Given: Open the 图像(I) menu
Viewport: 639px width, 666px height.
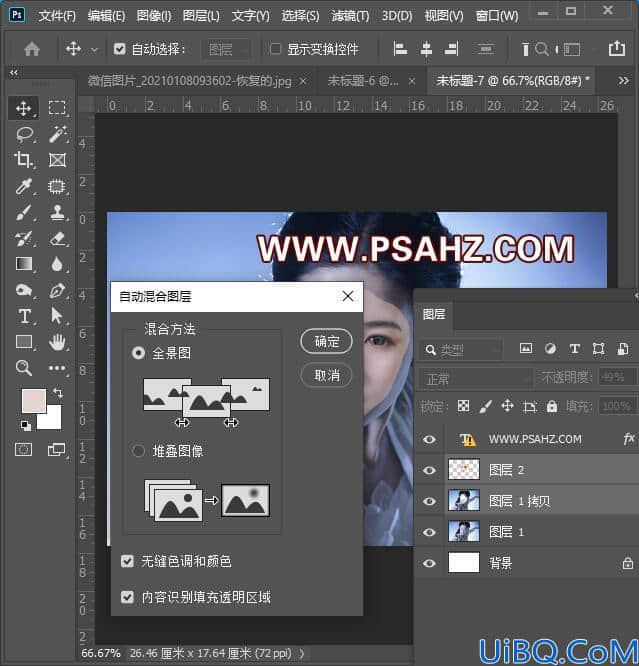Looking at the screenshot, I should click(x=154, y=16).
